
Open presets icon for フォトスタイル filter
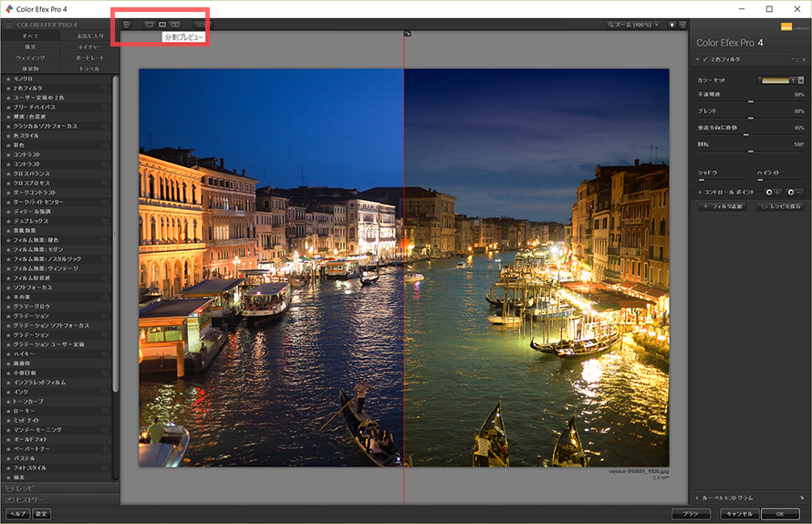tap(106, 467)
